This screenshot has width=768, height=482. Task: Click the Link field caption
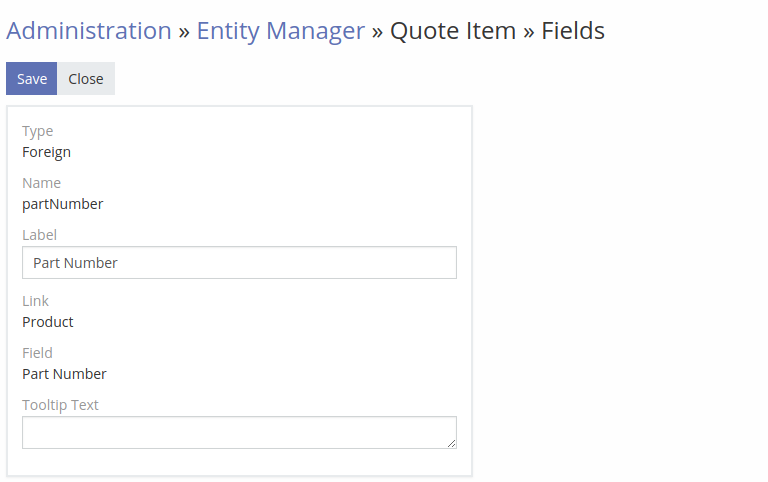pos(36,301)
